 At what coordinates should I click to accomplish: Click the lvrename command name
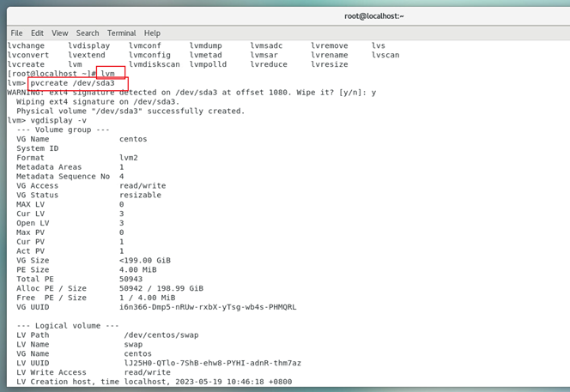click(330, 55)
